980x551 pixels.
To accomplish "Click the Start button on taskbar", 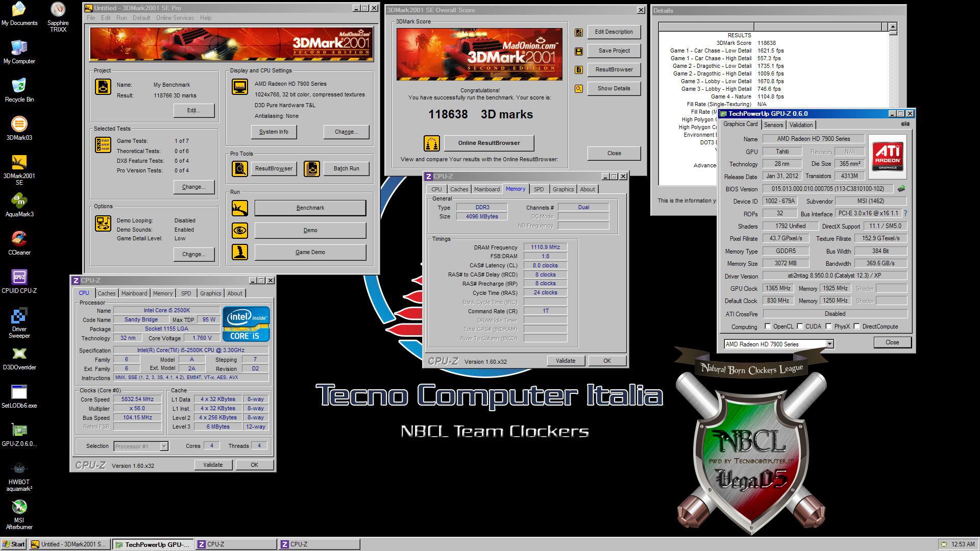I will point(14,544).
